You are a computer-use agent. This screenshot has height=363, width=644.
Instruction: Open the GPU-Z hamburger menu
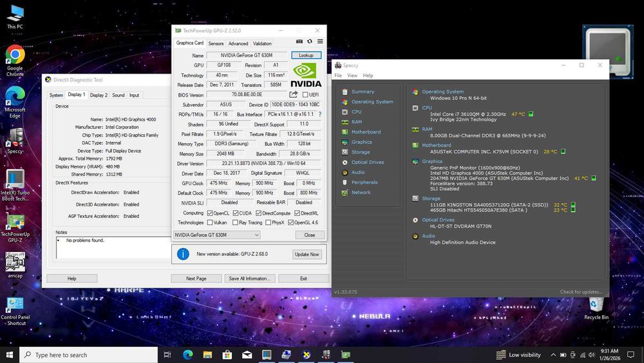(x=320, y=41)
